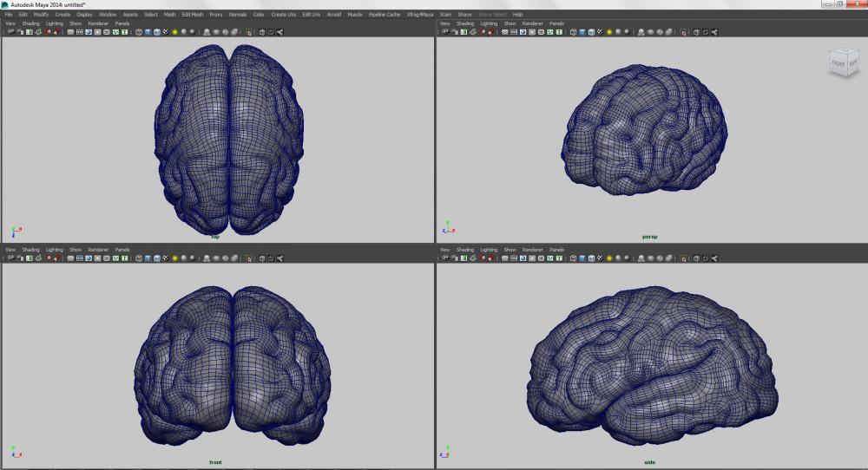Toggle film gate in the front viewport toolbar
868x470 pixels.
(80, 258)
